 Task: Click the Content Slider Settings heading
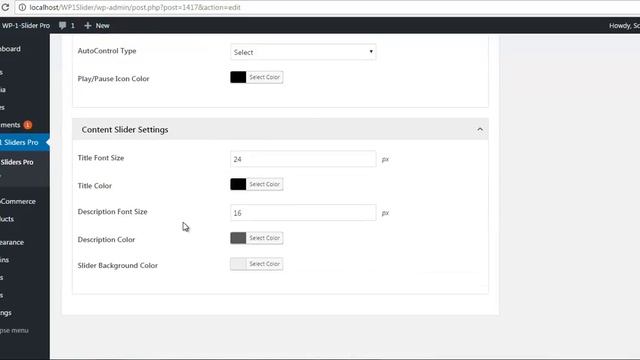click(x=125, y=129)
